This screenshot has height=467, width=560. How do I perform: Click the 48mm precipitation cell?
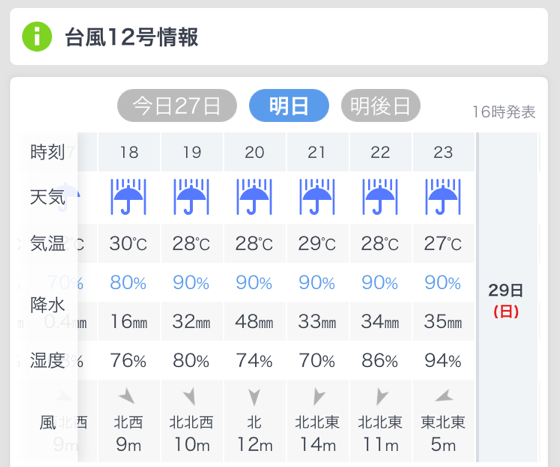254,322
